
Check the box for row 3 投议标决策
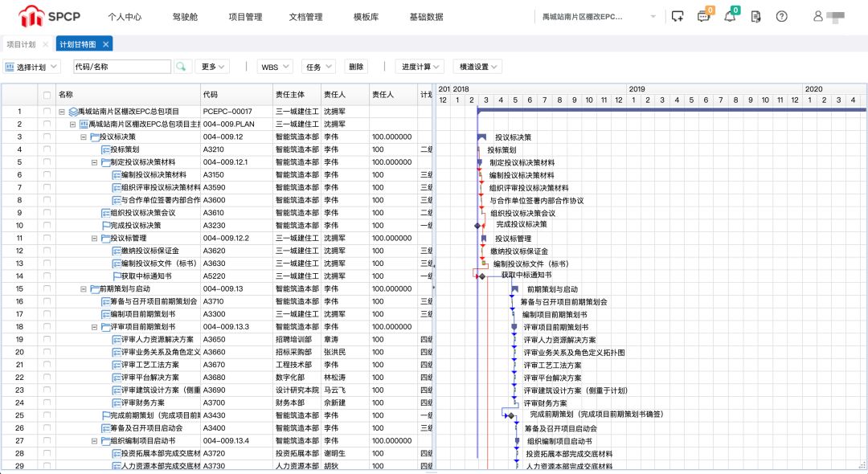47,137
